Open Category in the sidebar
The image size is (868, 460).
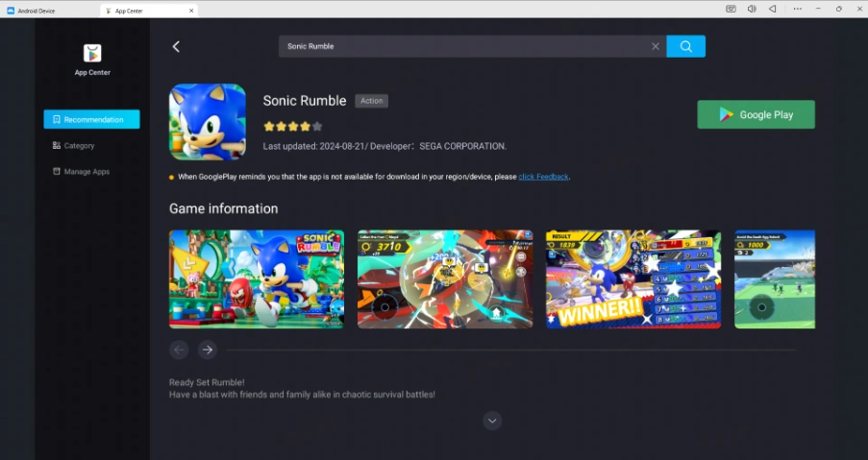[79, 146]
